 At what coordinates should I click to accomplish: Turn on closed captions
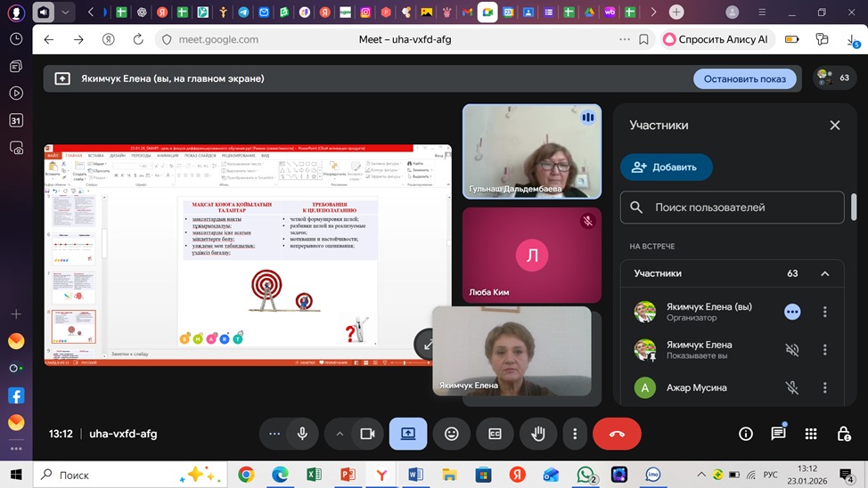(x=495, y=434)
